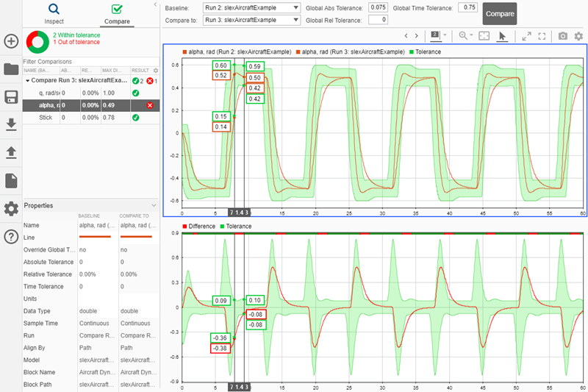Save the session using the floppy disk icon
This screenshot has width=588, height=392.
(x=11, y=97)
